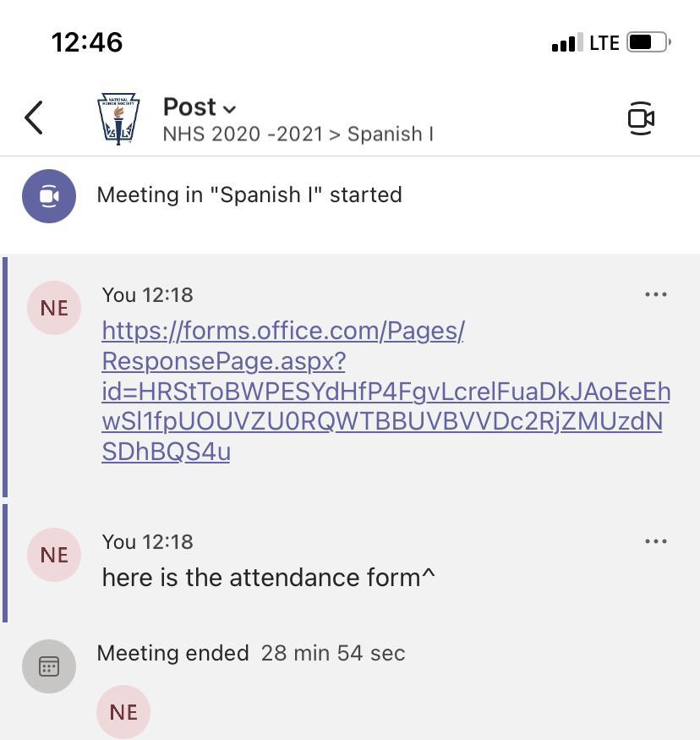Tap the purple meeting started icon

pos(49,196)
